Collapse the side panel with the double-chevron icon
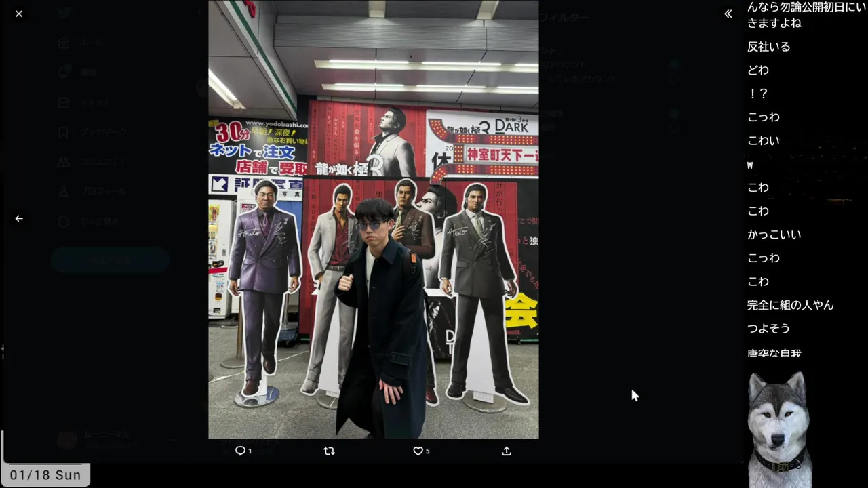The image size is (868, 488). click(728, 14)
